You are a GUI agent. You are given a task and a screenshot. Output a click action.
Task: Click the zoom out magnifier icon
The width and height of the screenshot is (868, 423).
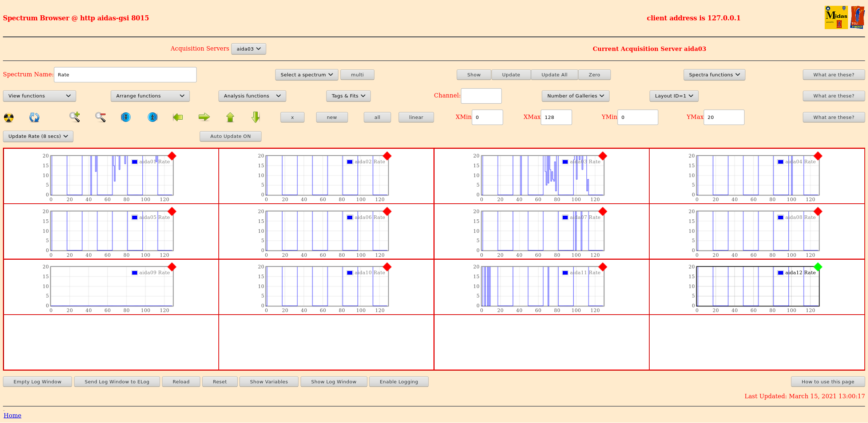(x=100, y=117)
